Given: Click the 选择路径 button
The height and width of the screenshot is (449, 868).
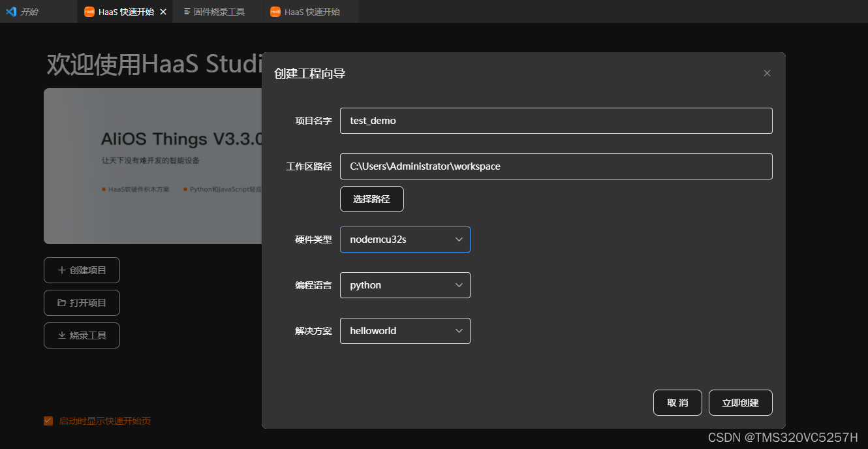Looking at the screenshot, I should pyautogui.click(x=372, y=199).
